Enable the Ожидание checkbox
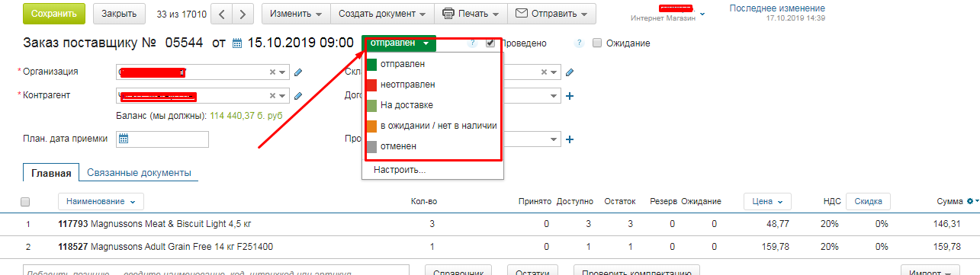The image size is (980, 275). pyautogui.click(x=597, y=43)
